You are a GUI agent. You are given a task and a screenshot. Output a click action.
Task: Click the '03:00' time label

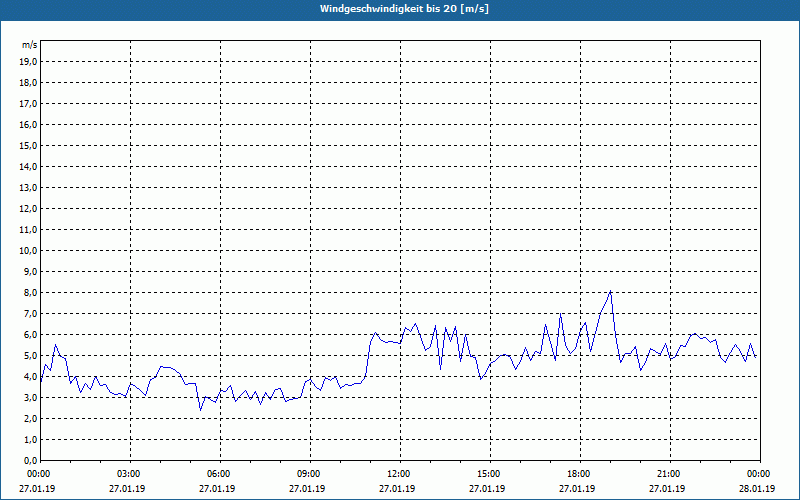[x=129, y=474]
